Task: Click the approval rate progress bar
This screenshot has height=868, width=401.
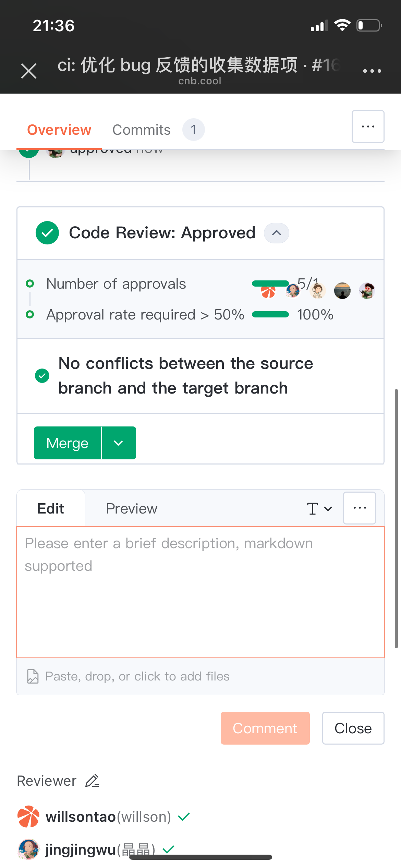Action: [270, 315]
